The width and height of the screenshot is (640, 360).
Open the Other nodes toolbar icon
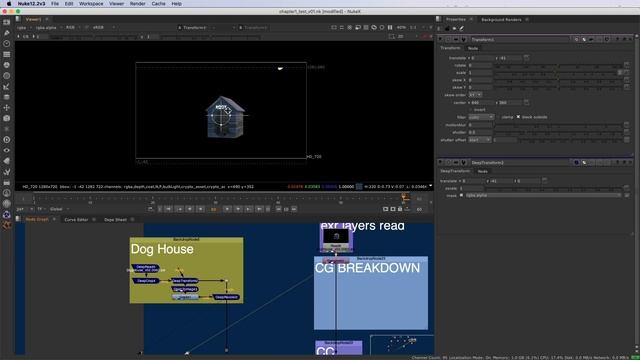(7, 182)
